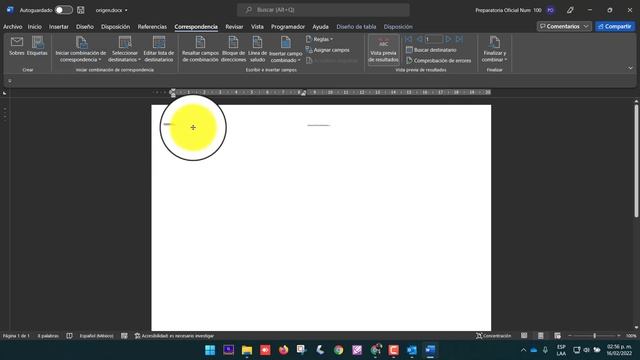The width and height of the screenshot is (640, 360).
Task: Collapse the ribbon with the chevron
Action: coord(630,68)
